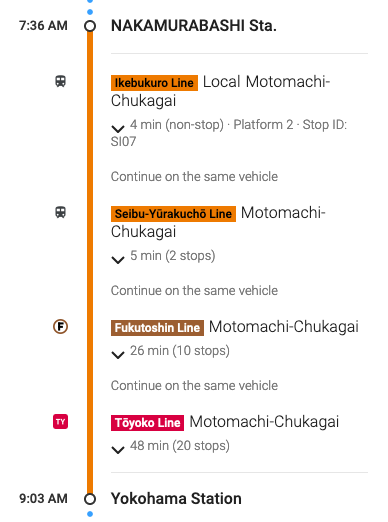This screenshot has width=388, height=522.
Task: Click the blue dot below Yokohama marker
Action: click(x=90, y=514)
